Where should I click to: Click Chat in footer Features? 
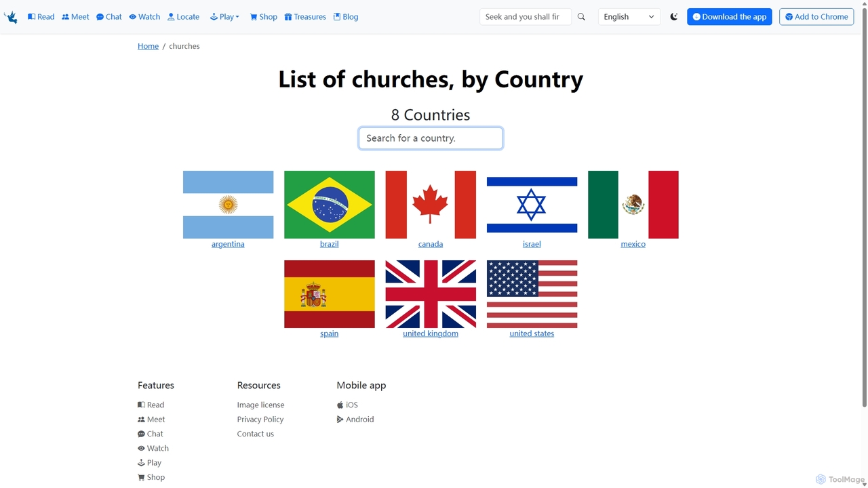151,434
